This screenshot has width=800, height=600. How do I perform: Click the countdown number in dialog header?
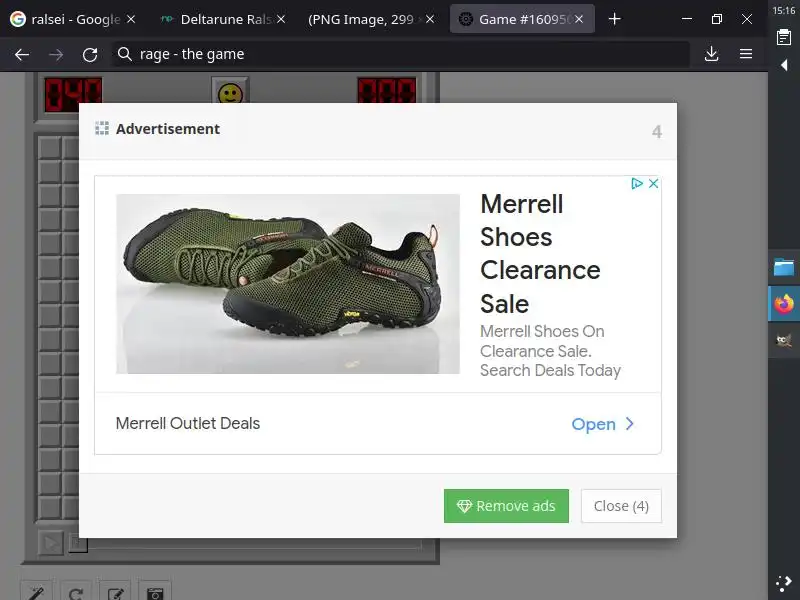pos(657,132)
